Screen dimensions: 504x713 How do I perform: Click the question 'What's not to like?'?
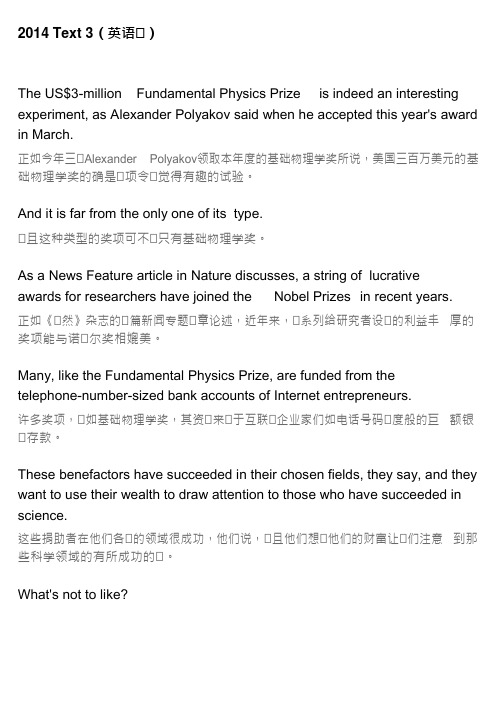pos(73,594)
